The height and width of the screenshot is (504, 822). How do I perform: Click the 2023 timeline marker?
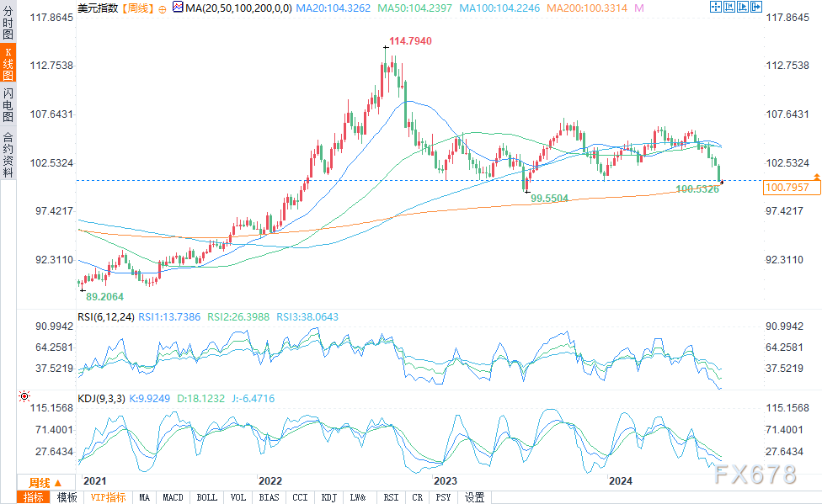click(x=445, y=481)
